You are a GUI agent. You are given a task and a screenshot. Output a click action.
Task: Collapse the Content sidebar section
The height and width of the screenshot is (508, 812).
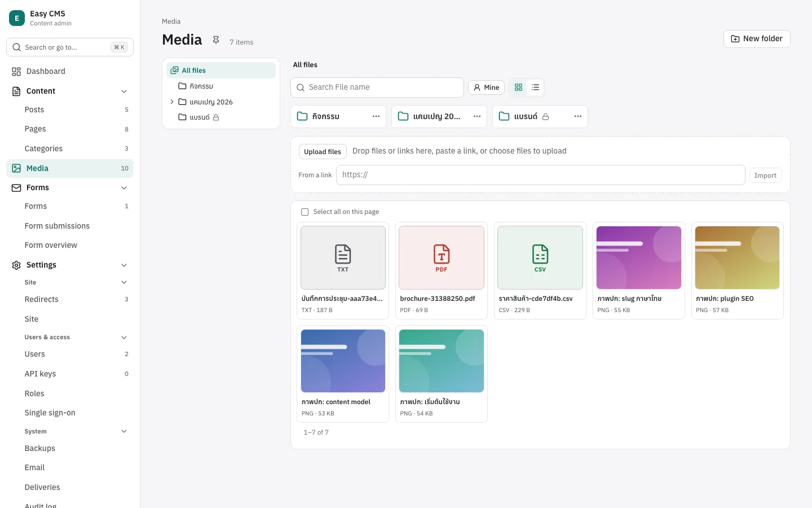[124, 91]
